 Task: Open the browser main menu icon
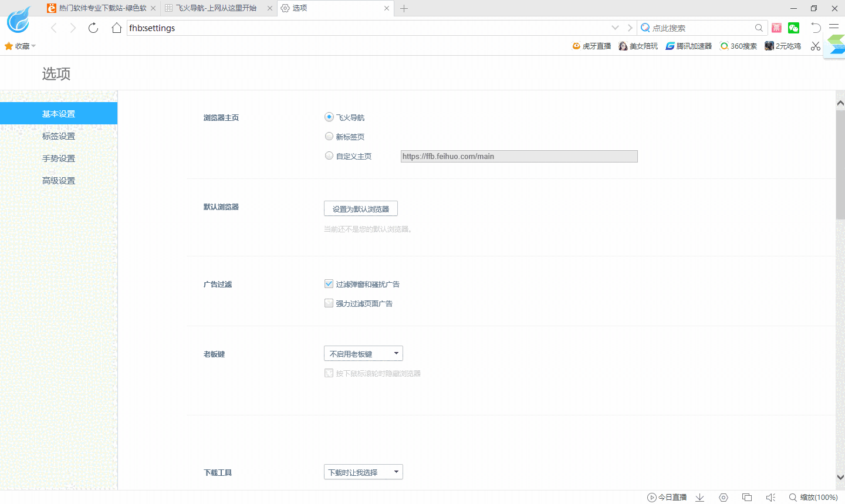(834, 27)
